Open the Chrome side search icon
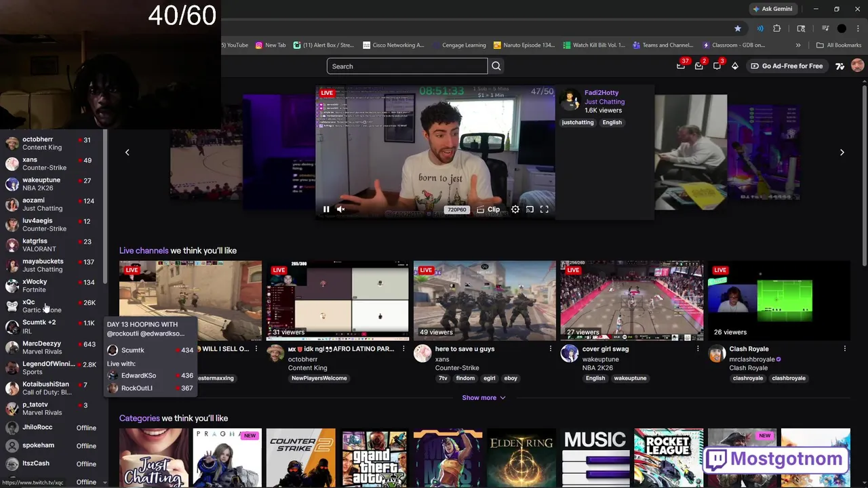Image resolution: width=868 pixels, height=488 pixels. pyautogui.click(x=801, y=28)
